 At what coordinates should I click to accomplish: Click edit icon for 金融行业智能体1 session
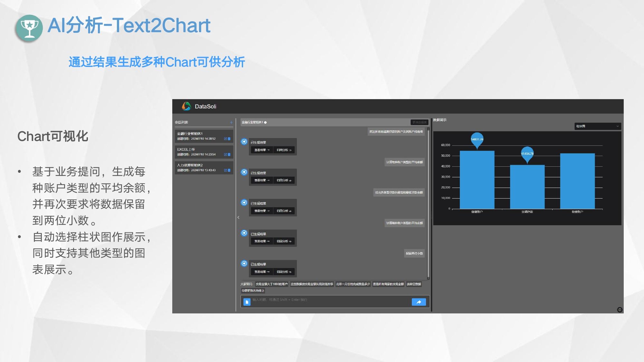pyautogui.click(x=225, y=139)
